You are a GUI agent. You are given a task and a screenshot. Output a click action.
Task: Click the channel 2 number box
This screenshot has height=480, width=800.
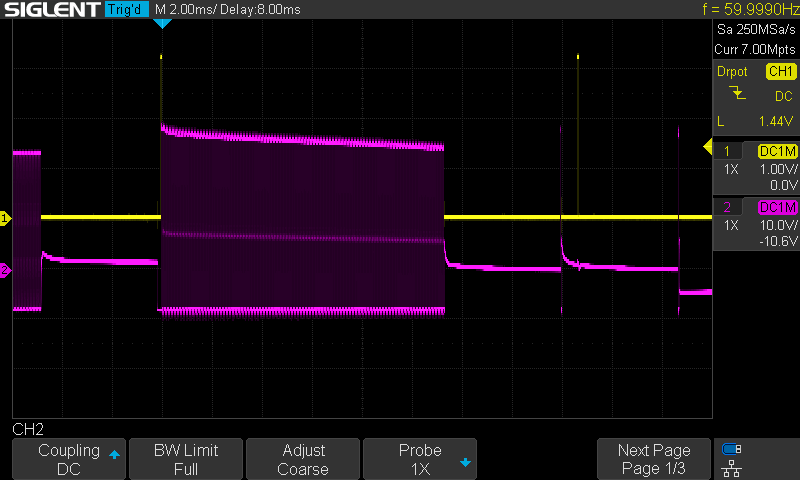click(x=728, y=207)
